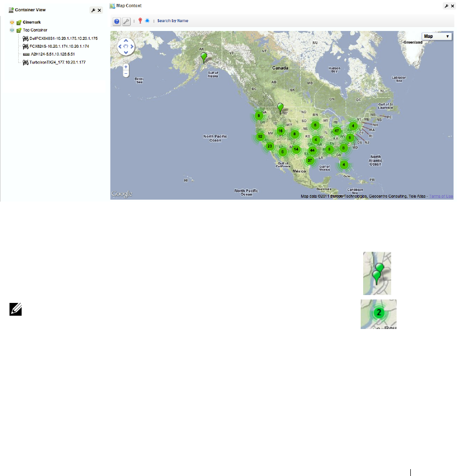
Task: Click the hand icon in pan control
Action: pos(126,46)
